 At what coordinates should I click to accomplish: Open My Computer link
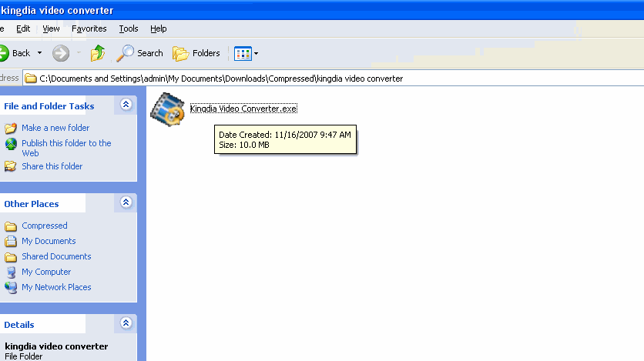[x=46, y=272]
